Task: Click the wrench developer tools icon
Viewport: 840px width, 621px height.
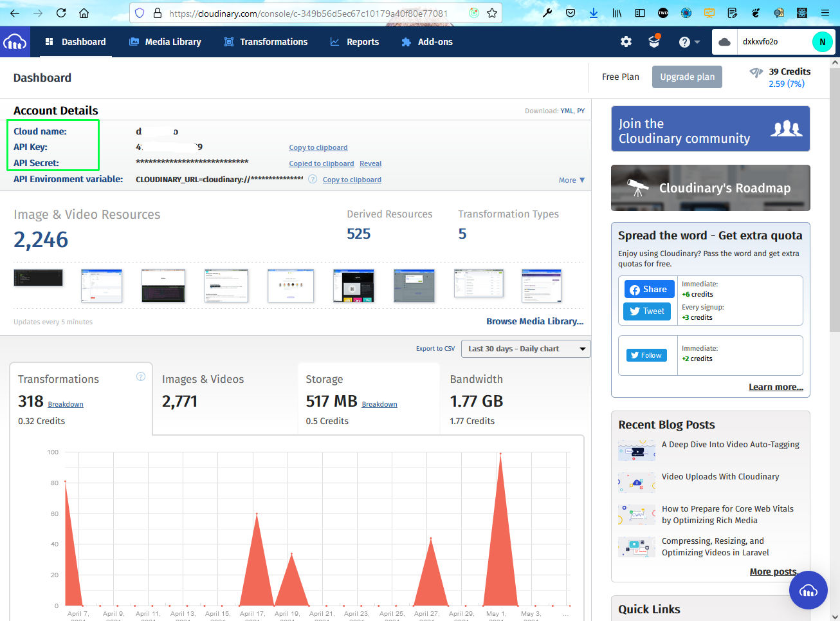Action: click(547, 13)
